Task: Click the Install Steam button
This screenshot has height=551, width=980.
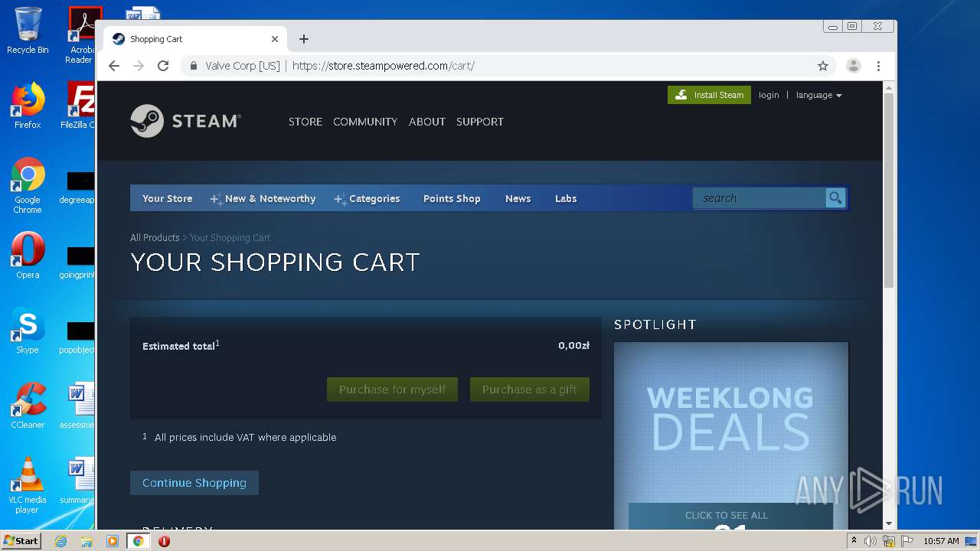Action: pyautogui.click(x=709, y=95)
